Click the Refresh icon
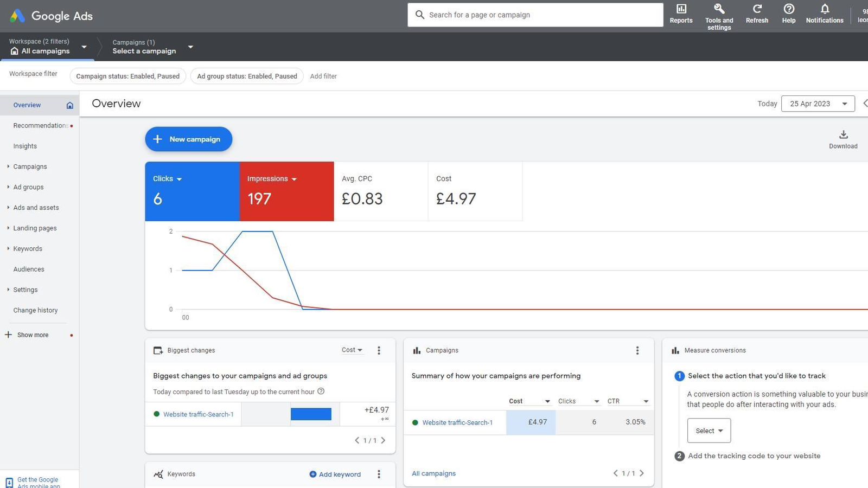Screen dimensions: 868x488 (x=757, y=9)
